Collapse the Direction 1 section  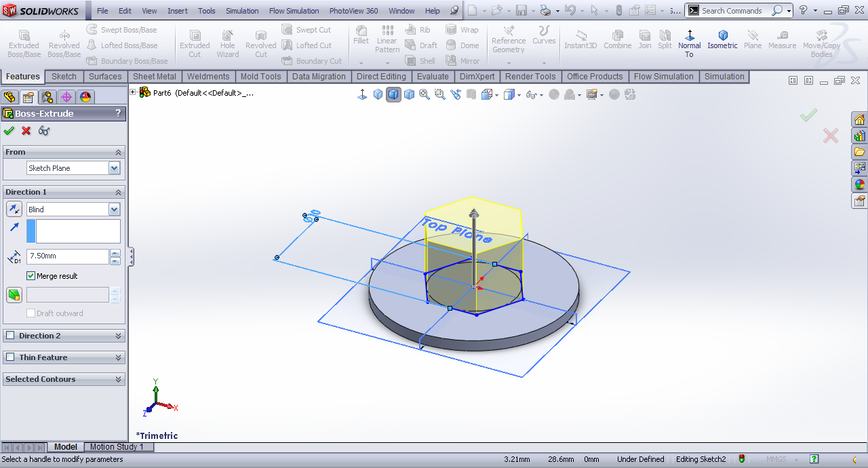[118, 193]
